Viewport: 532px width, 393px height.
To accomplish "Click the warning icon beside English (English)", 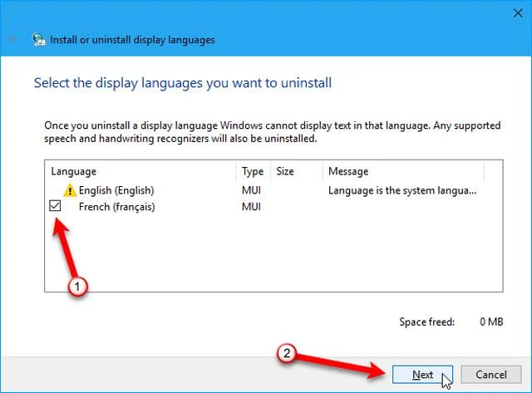I will [x=70, y=190].
